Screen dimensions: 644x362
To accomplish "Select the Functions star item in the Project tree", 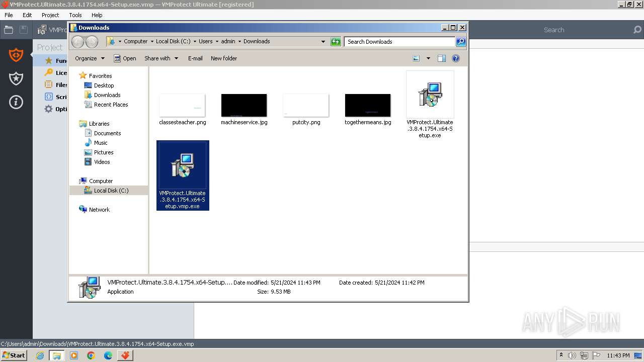I will pyautogui.click(x=55, y=61).
